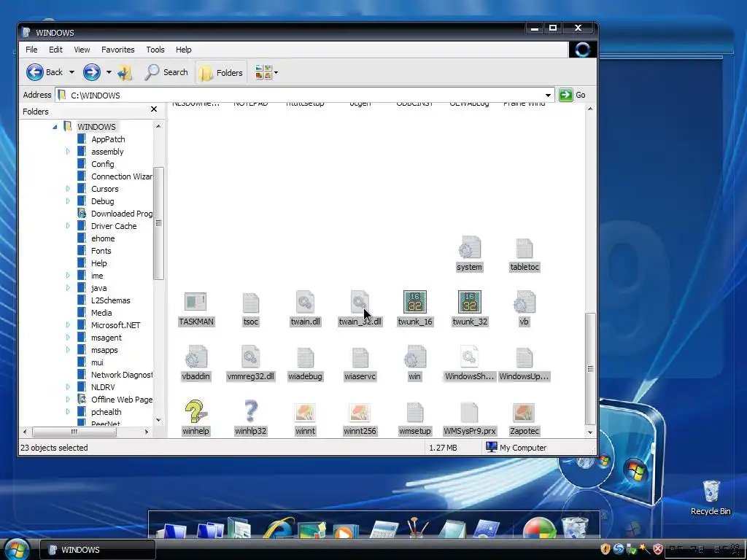Screen dimensions: 747x560
Task: Select the Downloaded Prog folder in tree
Action: pos(122,214)
